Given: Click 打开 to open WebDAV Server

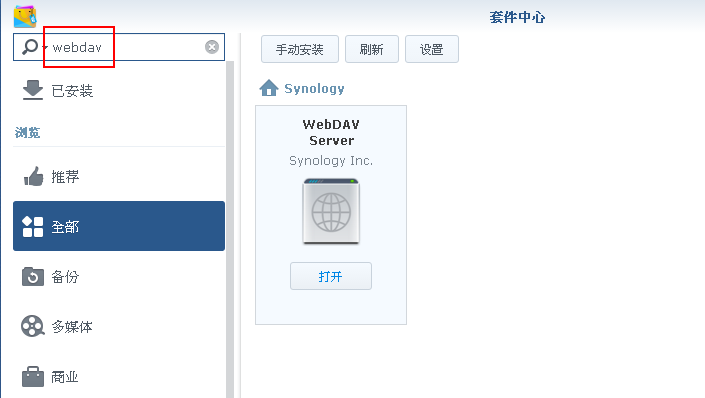Looking at the screenshot, I should coord(331,276).
